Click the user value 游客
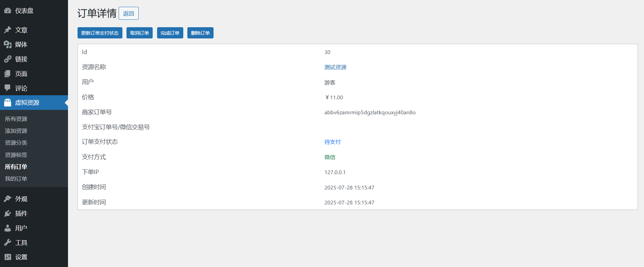The image size is (644, 267). [x=330, y=83]
